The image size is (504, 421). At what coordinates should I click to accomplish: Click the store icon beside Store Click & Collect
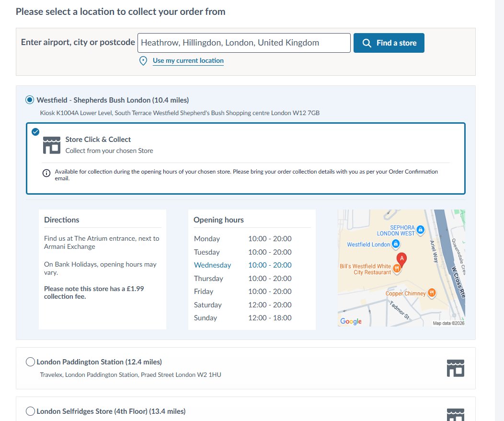click(52, 145)
